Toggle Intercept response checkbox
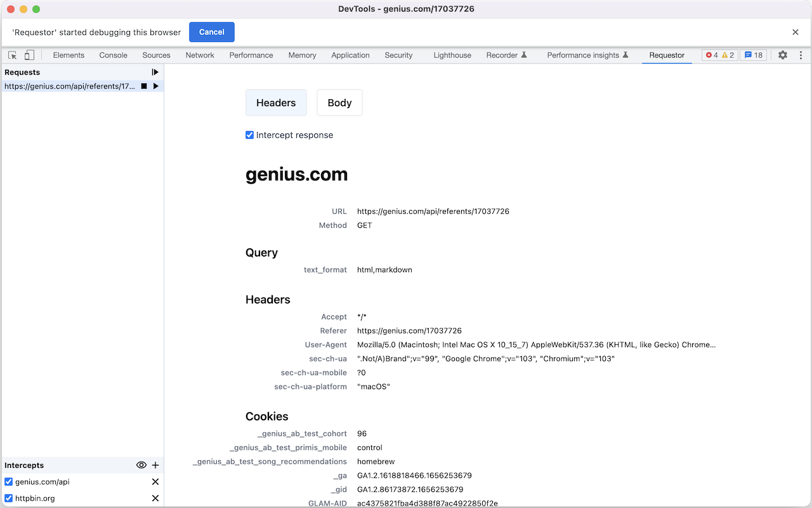 point(250,135)
